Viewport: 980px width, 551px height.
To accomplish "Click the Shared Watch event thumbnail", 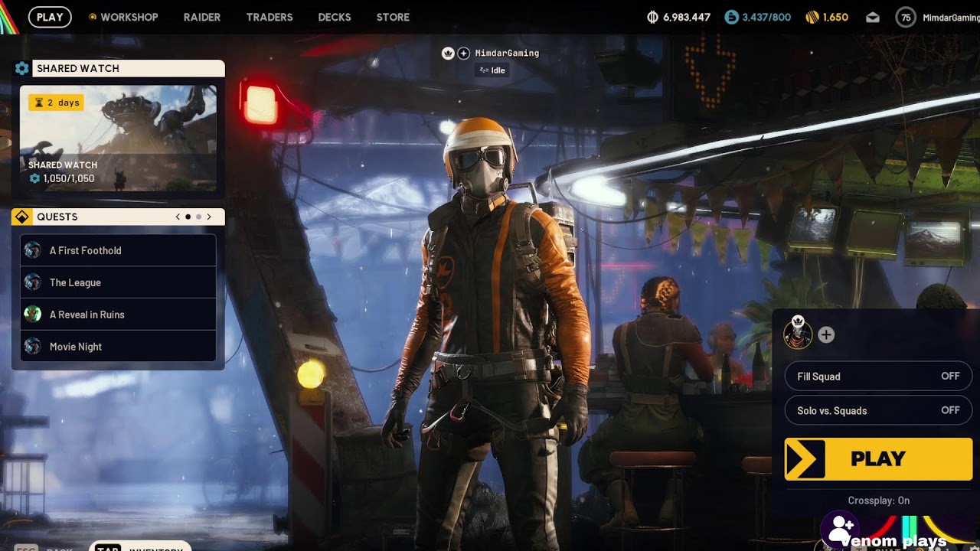I will point(118,139).
